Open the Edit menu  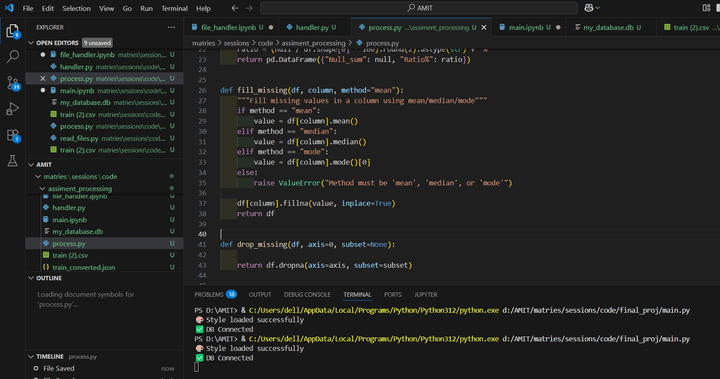(47, 8)
